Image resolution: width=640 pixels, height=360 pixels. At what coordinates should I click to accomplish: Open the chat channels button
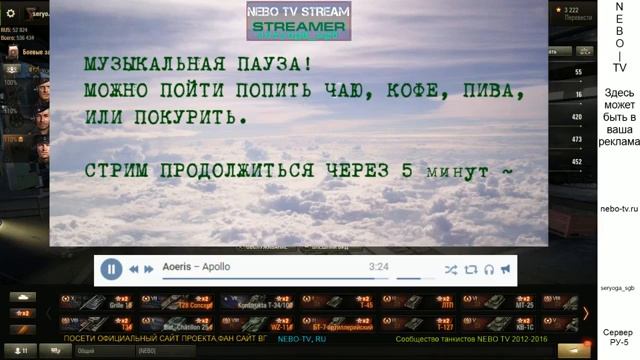click(x=56, y=351)
